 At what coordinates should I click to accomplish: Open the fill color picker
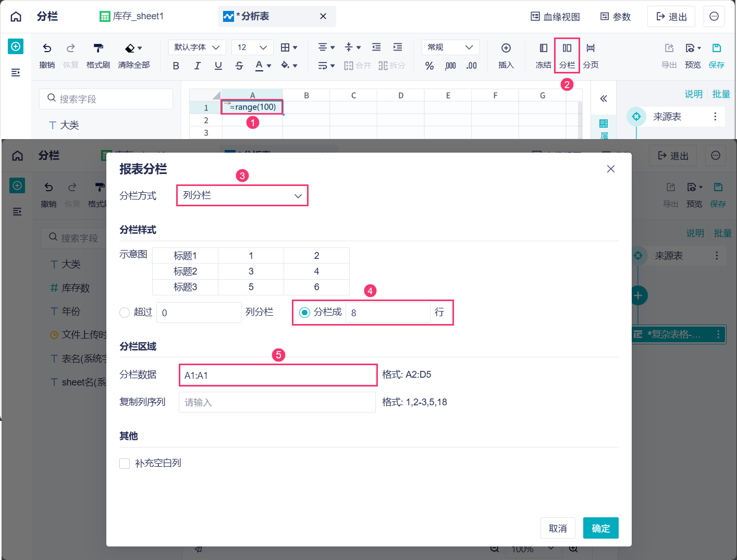click(x=289, y=66)
